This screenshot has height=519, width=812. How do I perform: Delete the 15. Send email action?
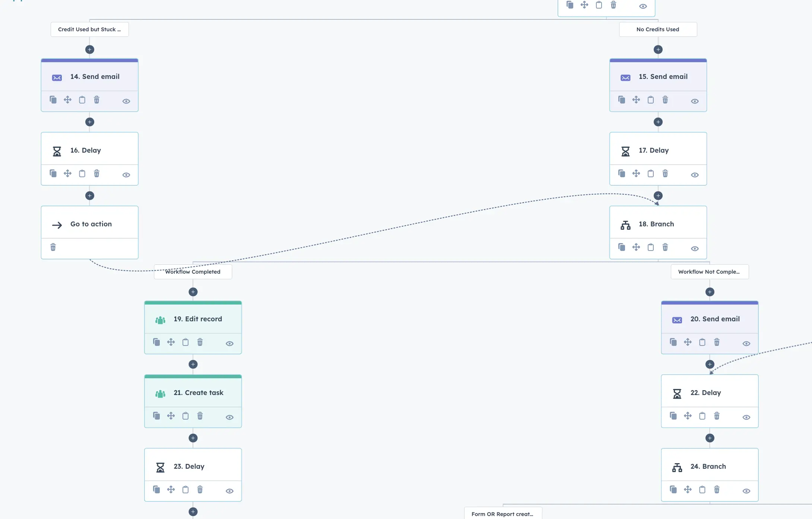[x=665, y=100]
